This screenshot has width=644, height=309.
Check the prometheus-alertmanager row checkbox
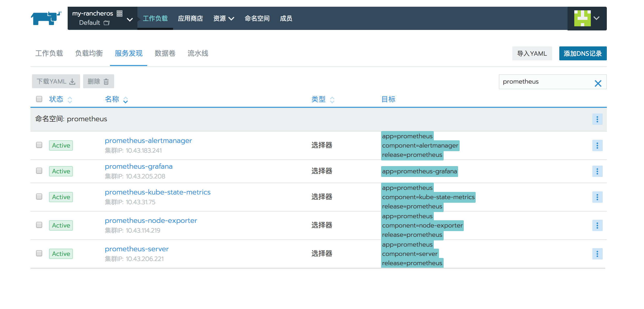tap(39, 145)
